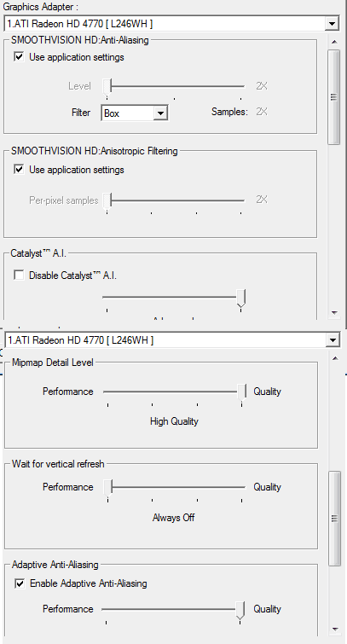Viewport: 347px width, 644px height.
Task: Click the Mipmap Detail Level slider handle
Action: click(x=242, y=392)
